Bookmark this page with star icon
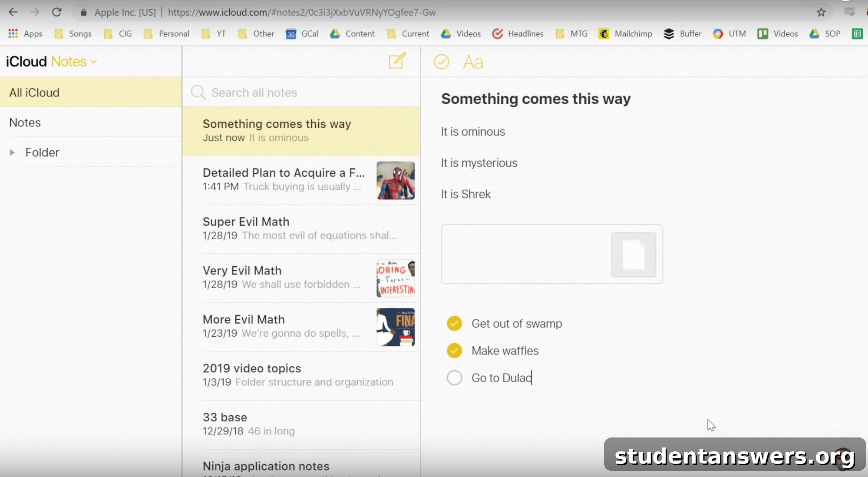Image resolution: width=868 pixels, height=477 pixels. [x=821, y=12]
